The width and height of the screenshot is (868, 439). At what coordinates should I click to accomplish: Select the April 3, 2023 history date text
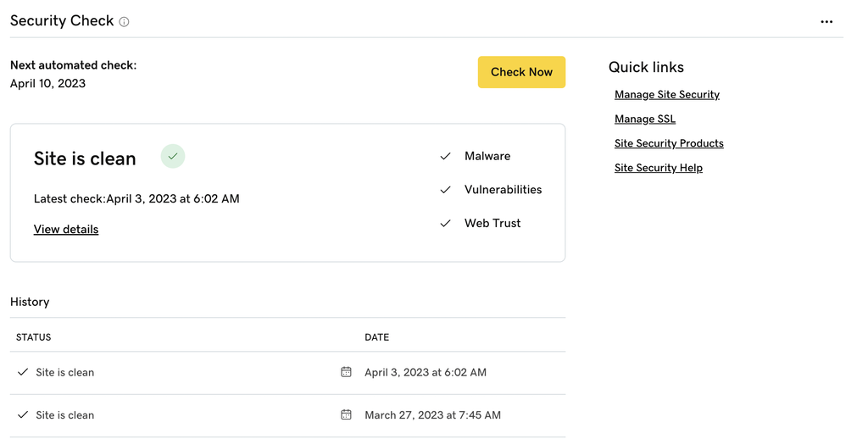425,373
